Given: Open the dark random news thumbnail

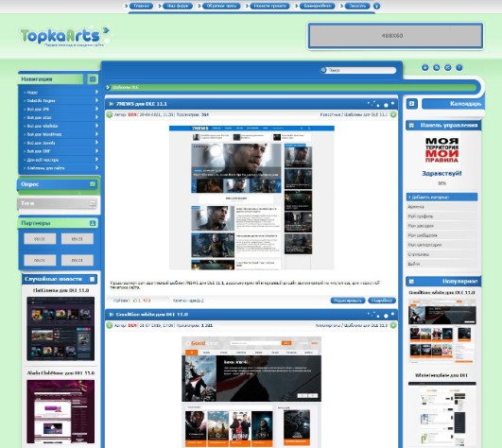Looking at the screenshot, I should coord(61,329).
